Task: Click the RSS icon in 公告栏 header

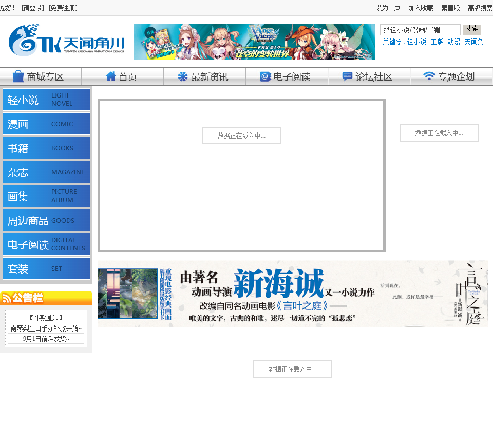Action: click(7, 298)
